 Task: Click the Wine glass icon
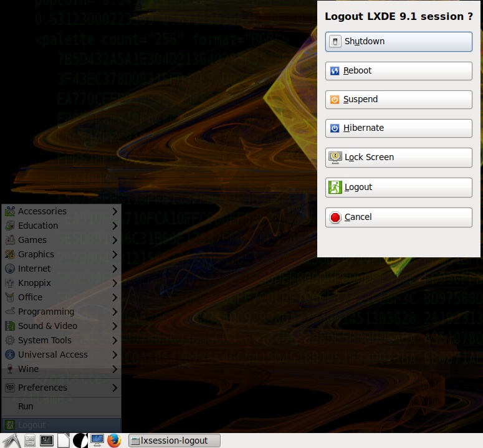[x=10, y=369]
